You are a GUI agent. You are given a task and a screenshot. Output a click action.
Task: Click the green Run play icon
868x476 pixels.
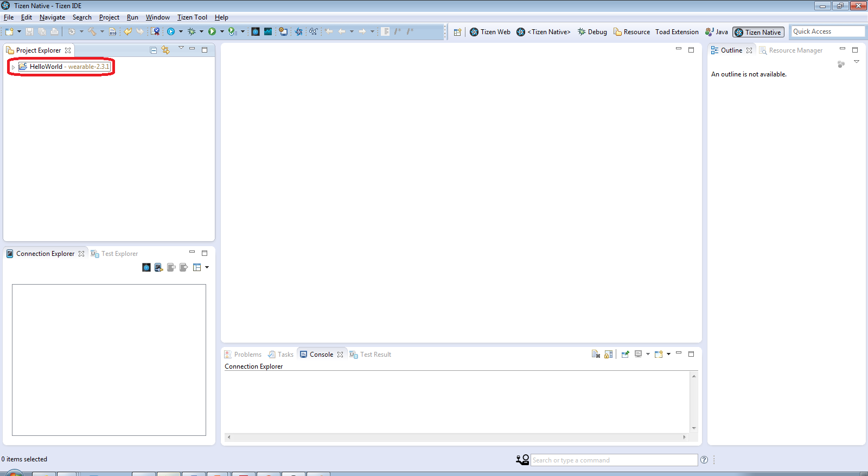[212, 31]
